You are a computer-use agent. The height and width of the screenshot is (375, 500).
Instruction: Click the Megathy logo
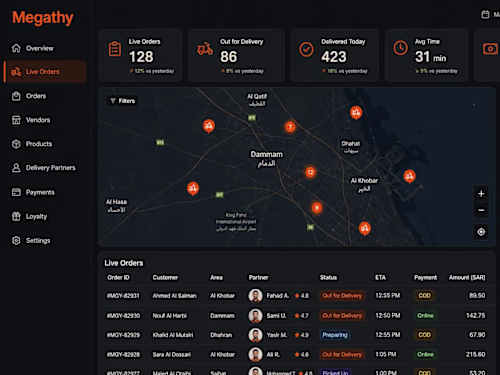pyautogui.click(x=43, y=18)
